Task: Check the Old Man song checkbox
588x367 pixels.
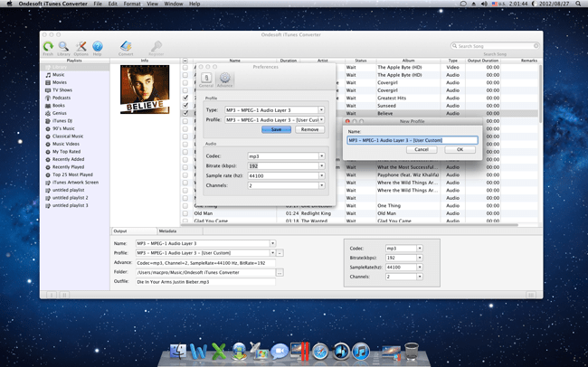Action: [185, 213]
